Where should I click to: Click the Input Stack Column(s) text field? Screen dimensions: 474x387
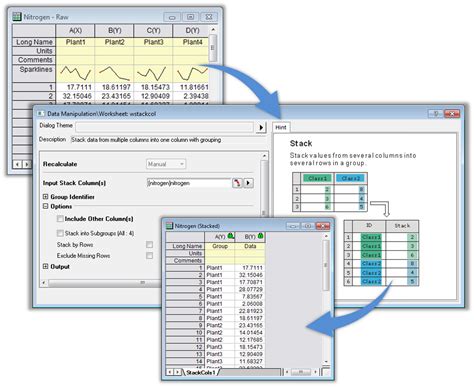(189, 183)
